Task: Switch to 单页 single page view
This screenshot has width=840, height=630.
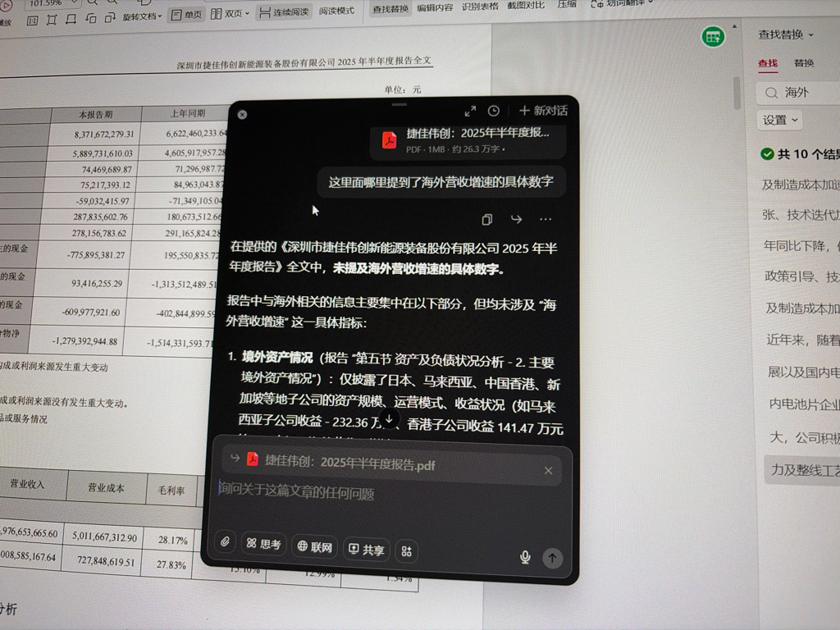Action: coord(186,15)
